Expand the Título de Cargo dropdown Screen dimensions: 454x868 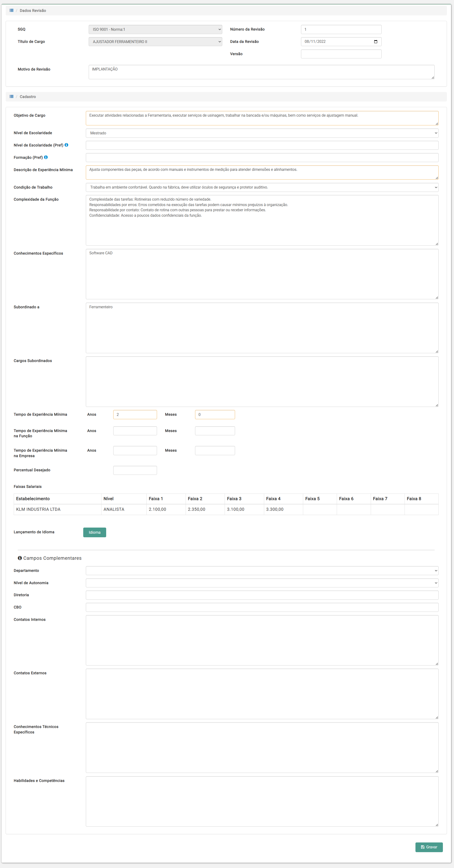(x=155, y=42)
